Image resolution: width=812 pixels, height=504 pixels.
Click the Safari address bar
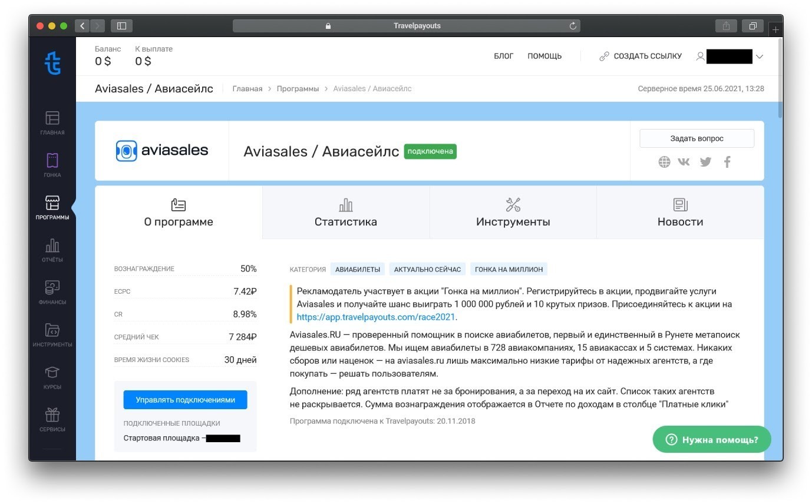pyautogui.click(x=407, y=26)
